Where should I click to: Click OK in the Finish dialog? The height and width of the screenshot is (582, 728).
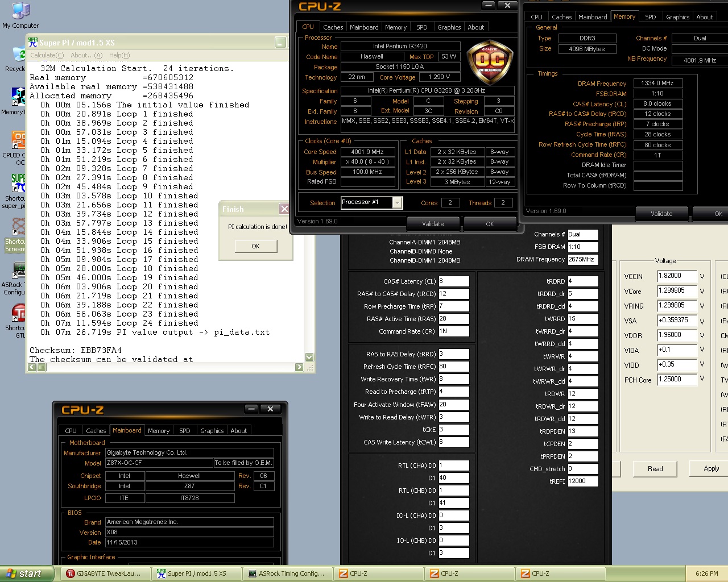[x=256, y=246]
